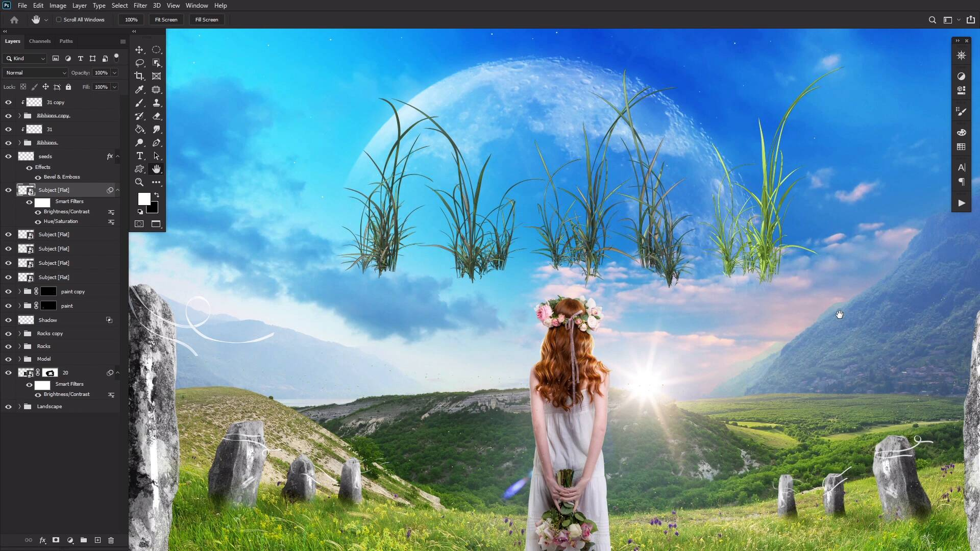980x551 pixels.
Task: Hide the Landscape layer group
Action: [8, 407]
